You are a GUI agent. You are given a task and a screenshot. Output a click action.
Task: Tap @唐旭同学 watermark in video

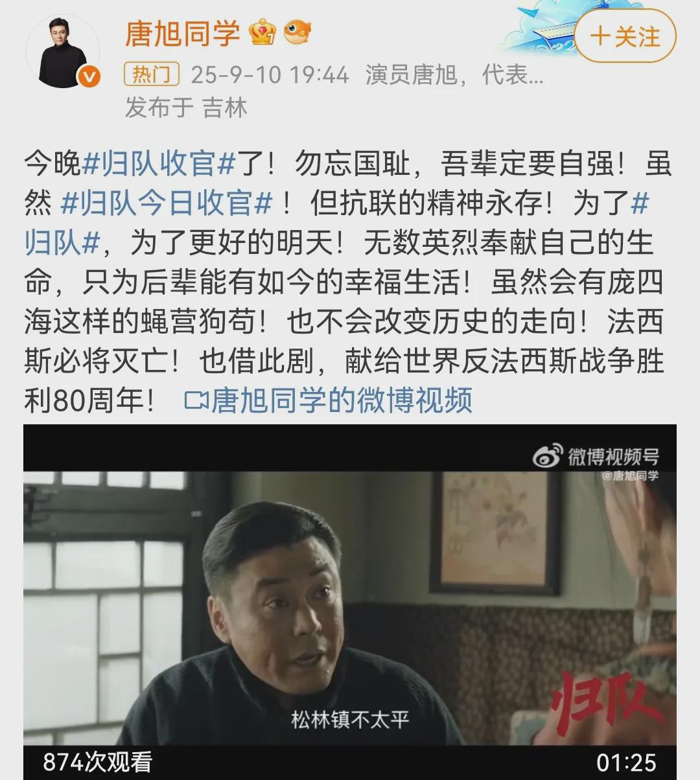629,476
